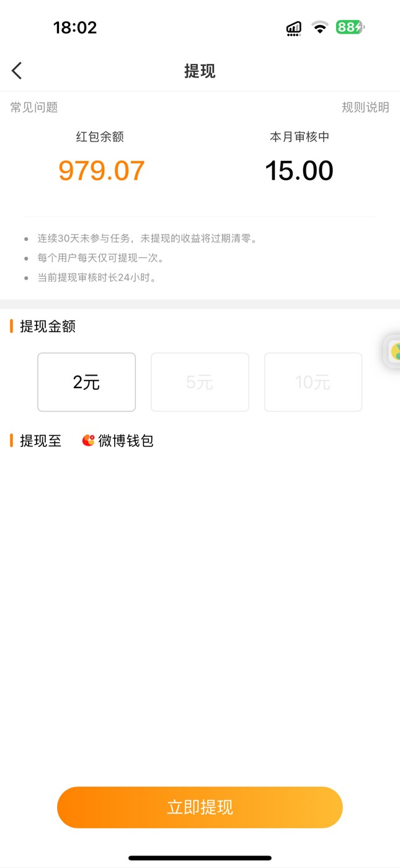Screen dimensions: 400x868
Task: Tap the battery level indicator
Action: point(350,27)
